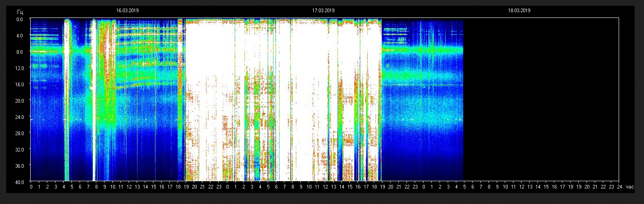Select the 28.0 frequency axis label
The width and height of the screenshot is (644, 204).
click(x=20, y=134)
